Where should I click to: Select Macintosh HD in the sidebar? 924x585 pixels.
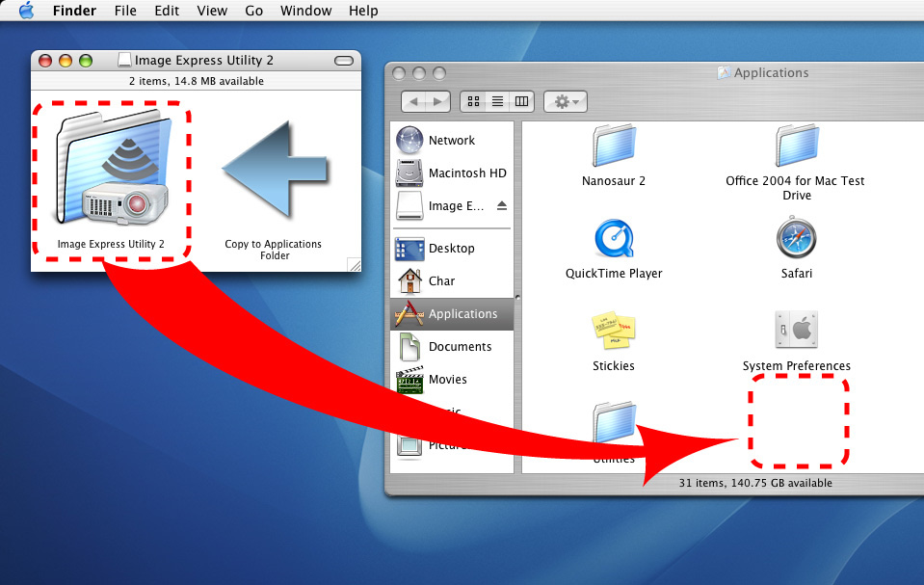451,173
